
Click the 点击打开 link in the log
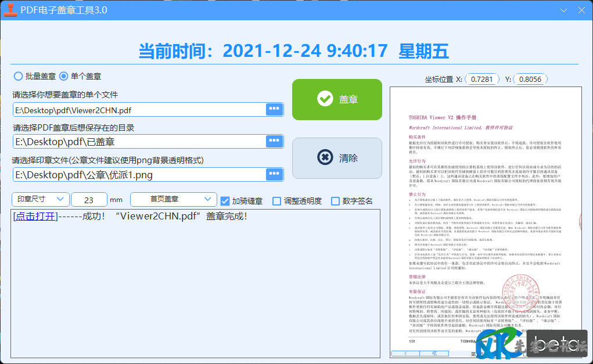pos(35,217)
